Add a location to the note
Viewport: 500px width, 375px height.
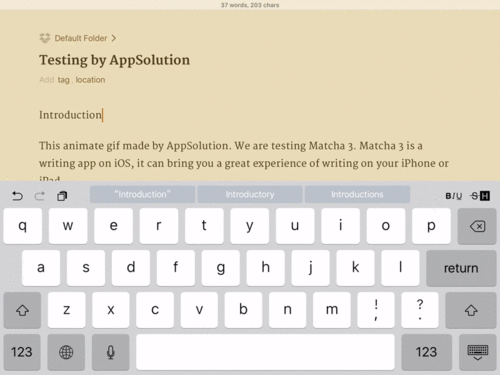(90, 80)
